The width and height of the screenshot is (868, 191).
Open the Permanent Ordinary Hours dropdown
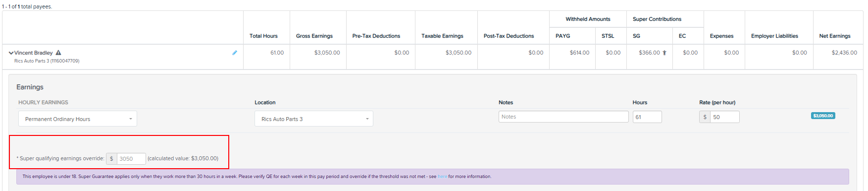tap(78, 119)
